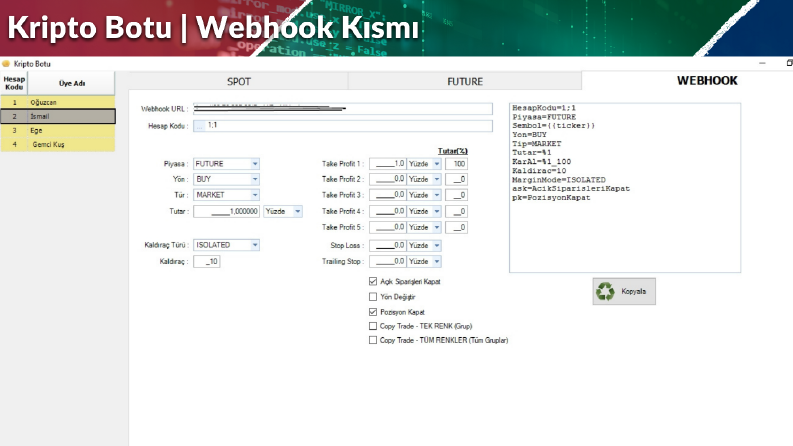Open the Trailing Stop Yüzde dropdown

coord(437,261)
